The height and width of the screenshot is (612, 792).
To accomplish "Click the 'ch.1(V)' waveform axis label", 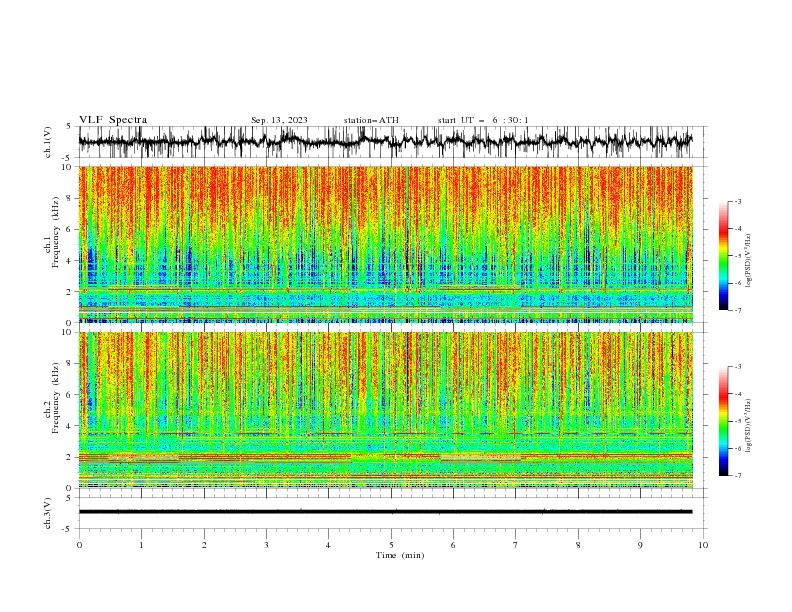I will click(48, 141).
